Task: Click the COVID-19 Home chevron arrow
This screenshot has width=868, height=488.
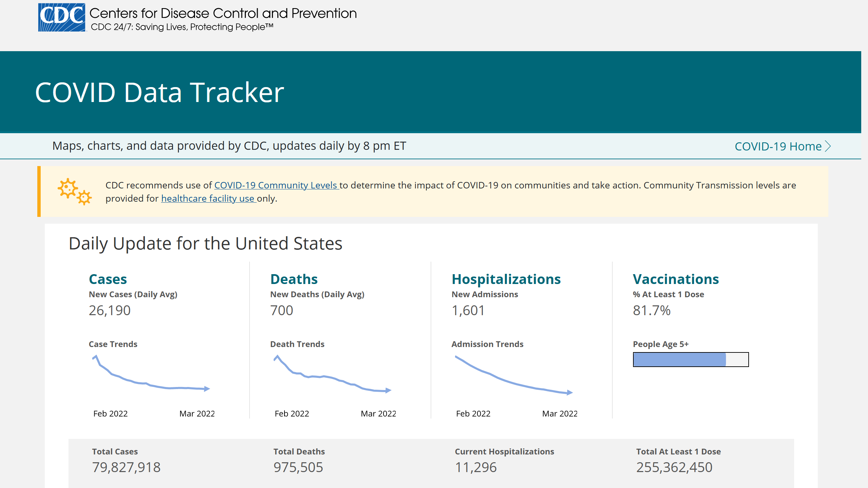Action: pos(828,146)
